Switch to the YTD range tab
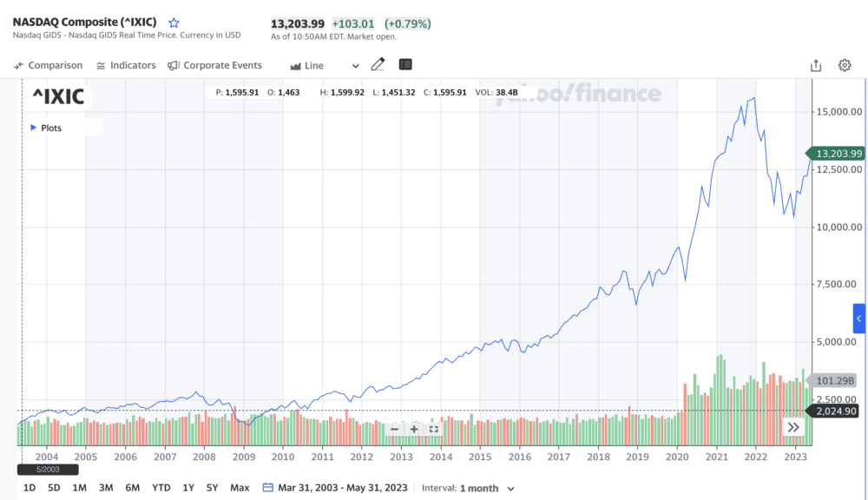This screenshot has height=500, width=868. click(x=161, y=488)
